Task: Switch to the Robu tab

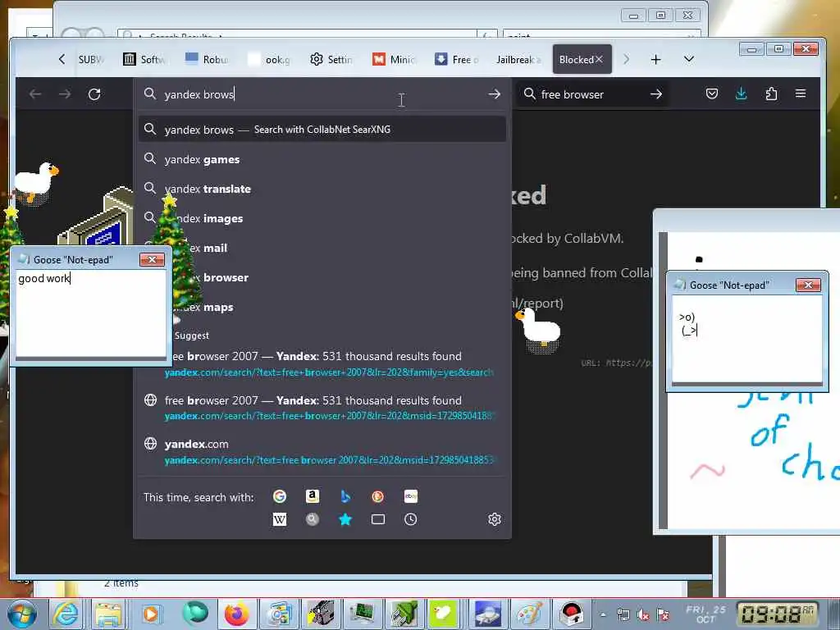Action: point(207,59)
